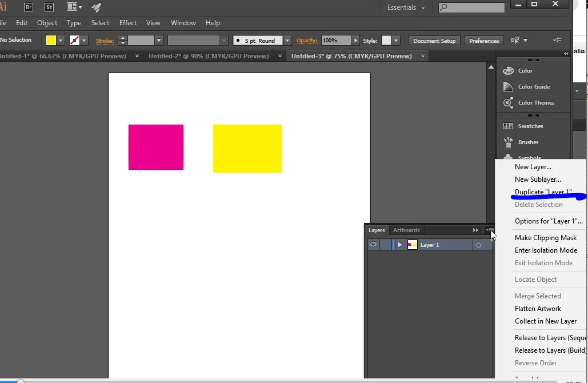This screenshot has width=588, height=383.
Task: Open the 5 pt. Round brush dropdown
Action: click(287, 41)
